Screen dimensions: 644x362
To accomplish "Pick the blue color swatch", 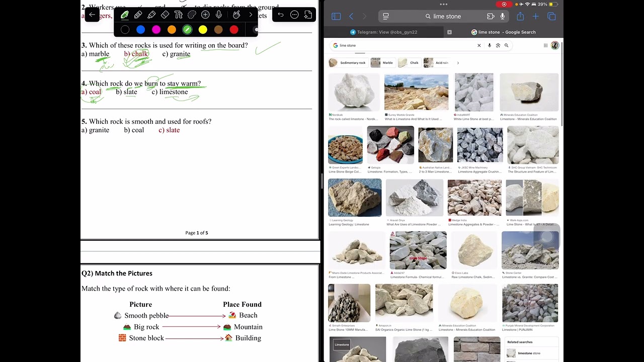I will pyautogui.click(x=140, y=30).
